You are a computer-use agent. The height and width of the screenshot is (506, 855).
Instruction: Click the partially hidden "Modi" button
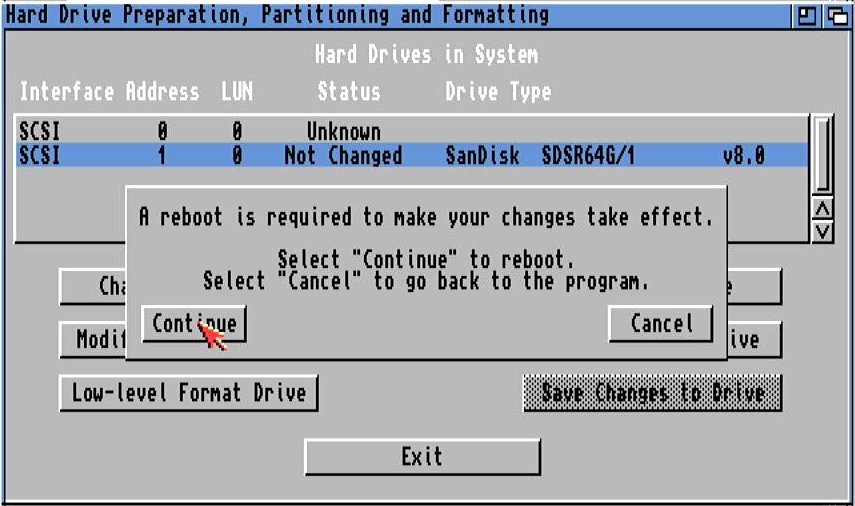click(x=92, y=340)
